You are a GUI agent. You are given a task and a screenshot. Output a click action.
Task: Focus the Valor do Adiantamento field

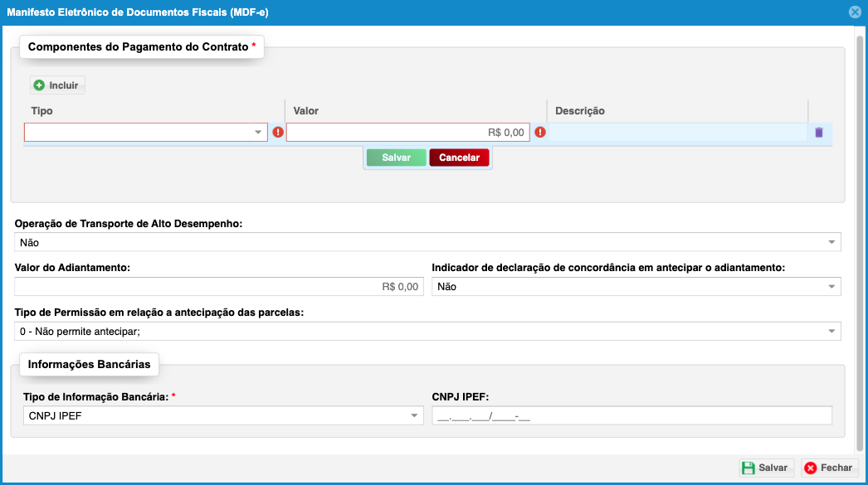tap(219, 287)
